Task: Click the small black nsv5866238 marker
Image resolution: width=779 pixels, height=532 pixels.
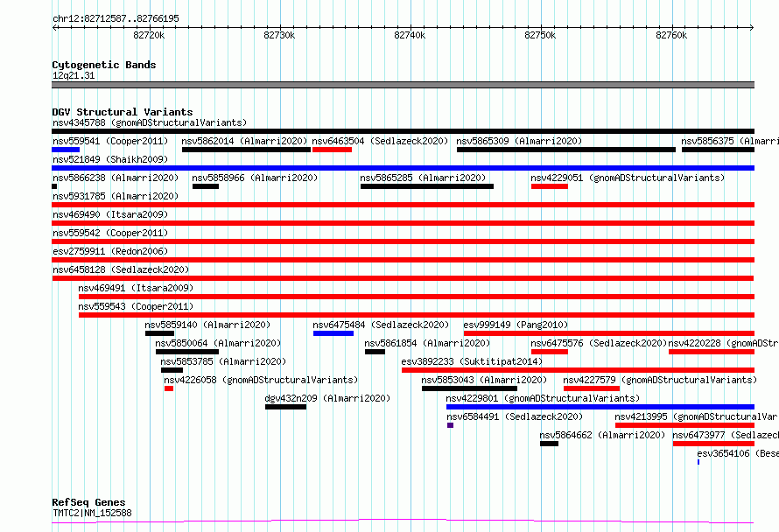Action: point(54,186)
